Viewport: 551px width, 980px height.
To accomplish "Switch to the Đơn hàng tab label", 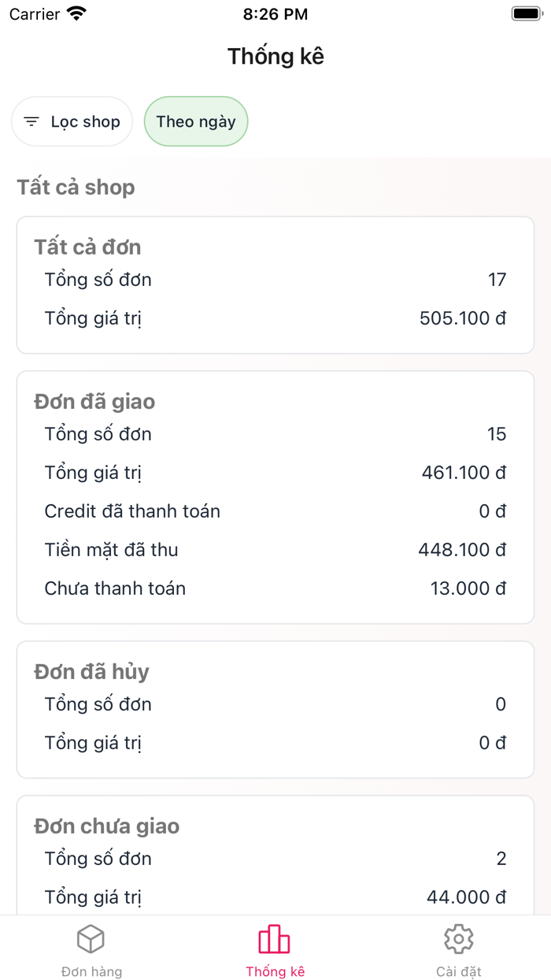I will (x=91, y=971).
